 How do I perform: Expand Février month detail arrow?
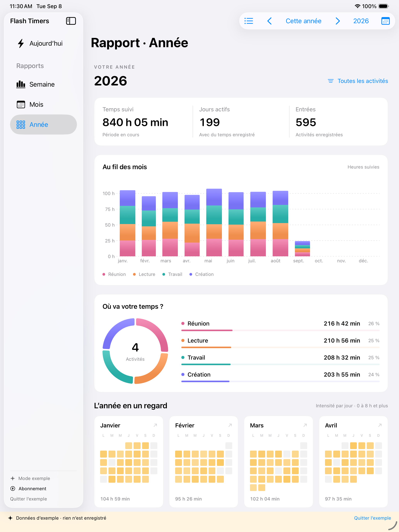point(230,425)
